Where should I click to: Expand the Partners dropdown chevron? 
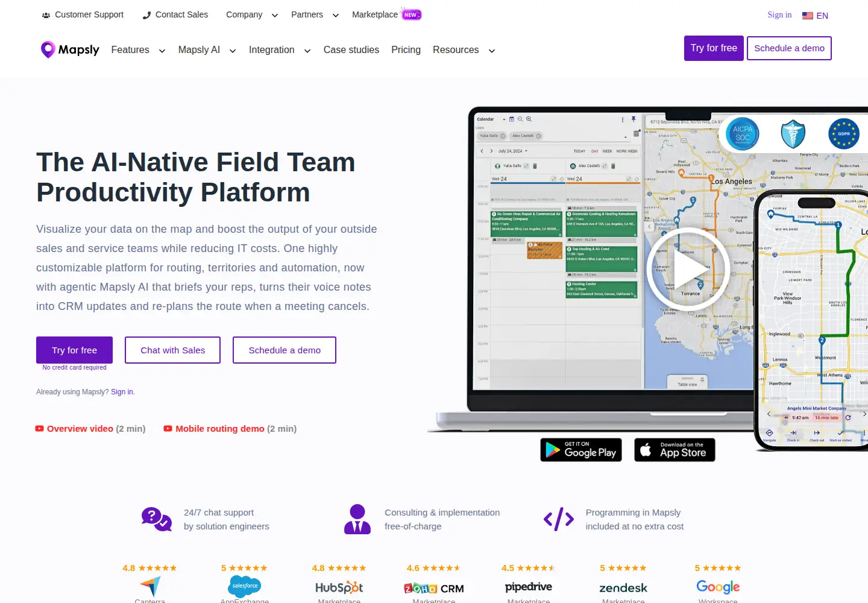[x=336, y=16]
